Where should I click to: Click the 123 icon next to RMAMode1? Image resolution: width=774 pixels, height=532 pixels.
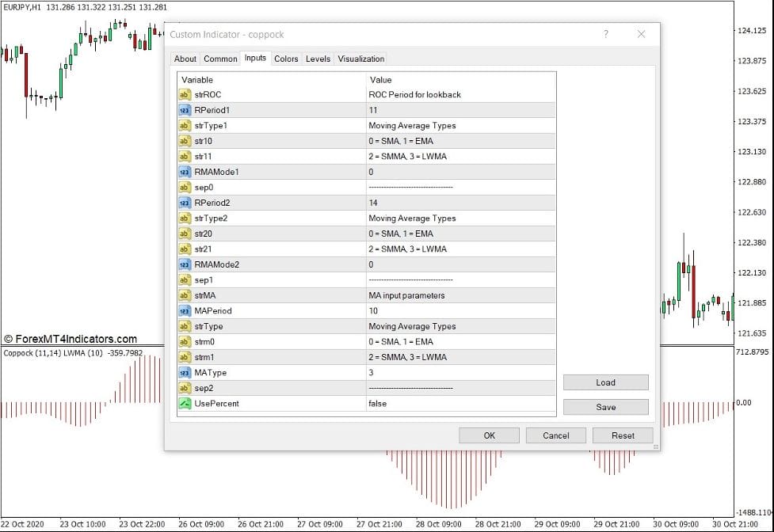click(x=184, y=172)
